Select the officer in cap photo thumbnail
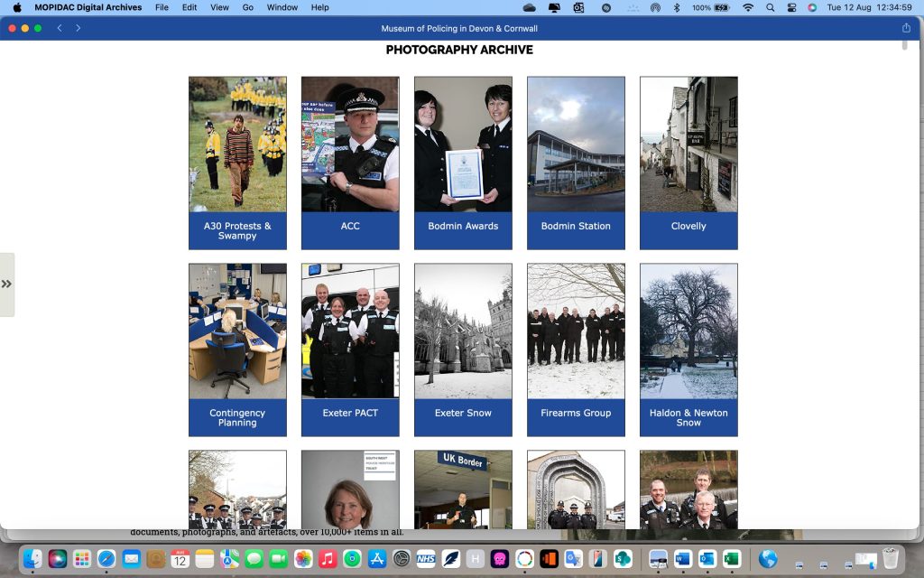The image size is (924, 578). pos(350,144)
